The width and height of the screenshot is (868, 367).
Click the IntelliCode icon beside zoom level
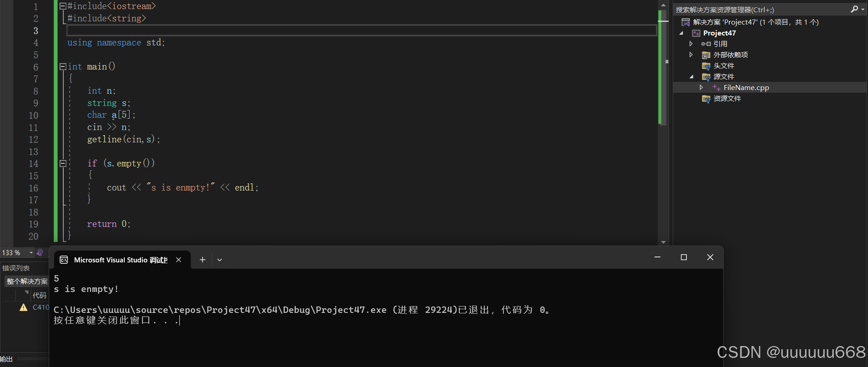[x=40, y=252]
